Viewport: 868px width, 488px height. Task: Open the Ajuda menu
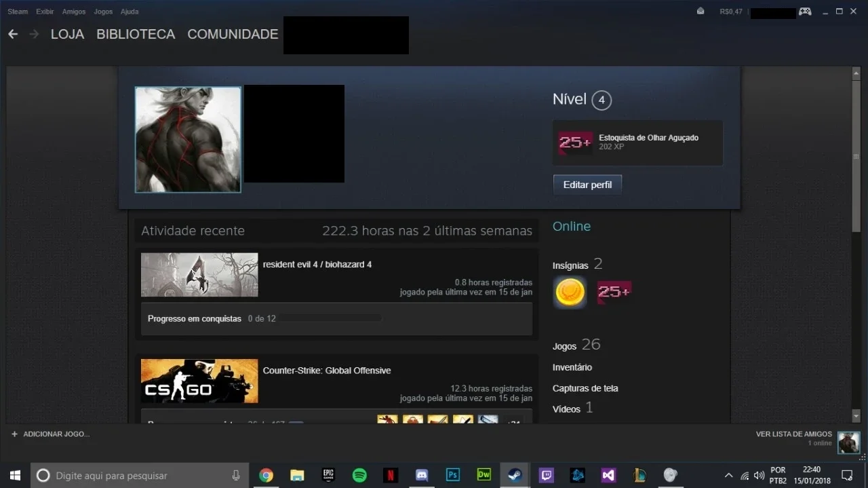pos(130,12)
